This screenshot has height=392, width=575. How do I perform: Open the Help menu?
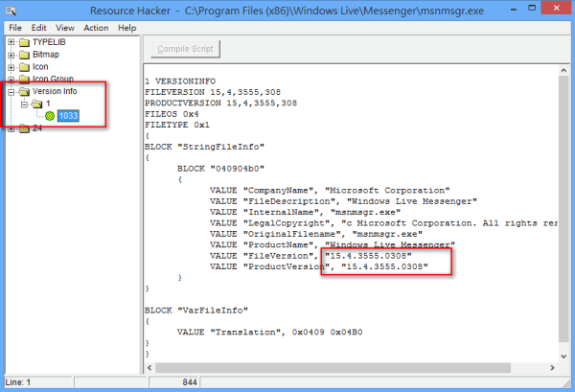click(126, 28)
